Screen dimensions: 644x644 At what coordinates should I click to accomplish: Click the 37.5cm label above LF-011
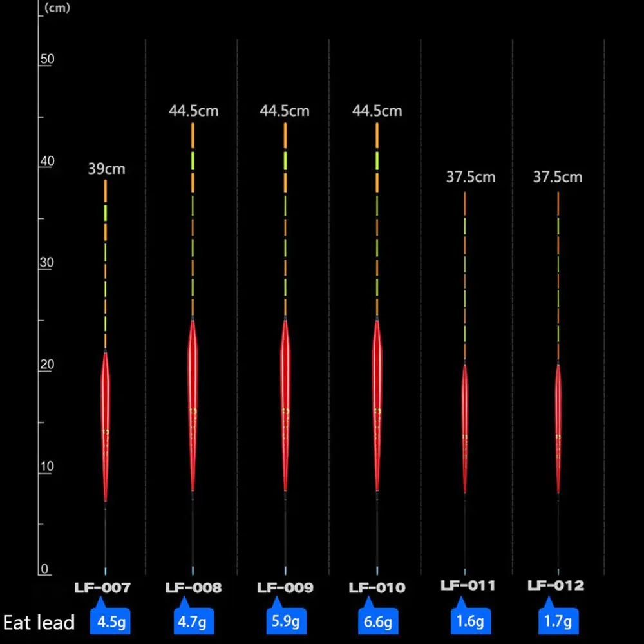pyautogui.click(x=471, y=176)
